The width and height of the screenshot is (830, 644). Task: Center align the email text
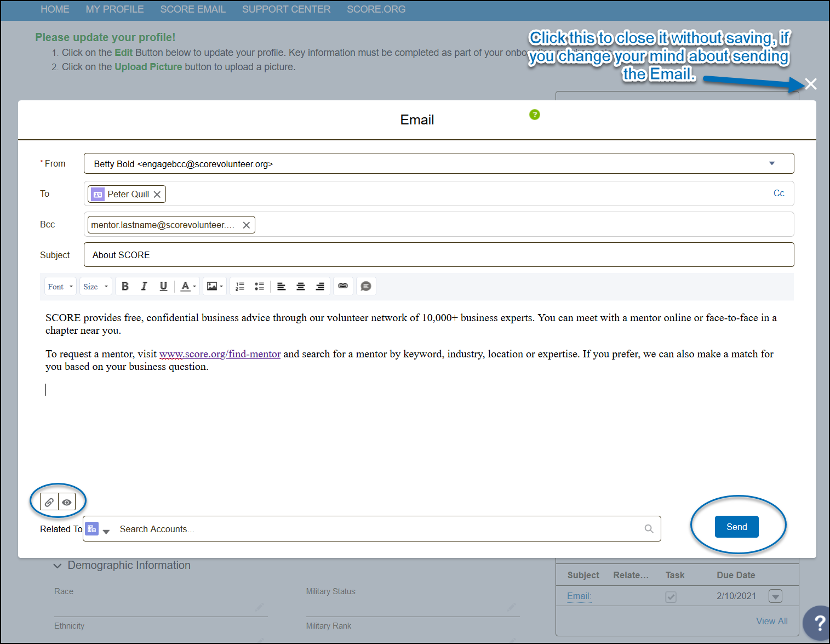(301, 286)
